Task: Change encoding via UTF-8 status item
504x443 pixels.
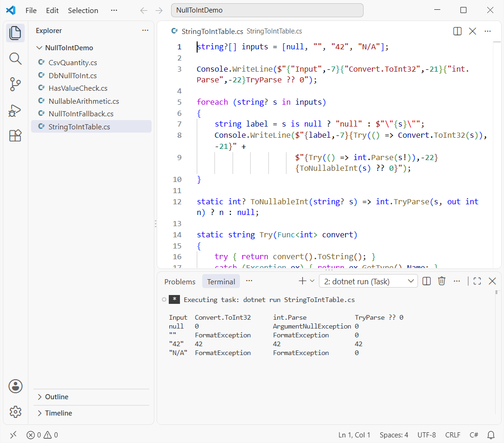Action: click(426, 435)
